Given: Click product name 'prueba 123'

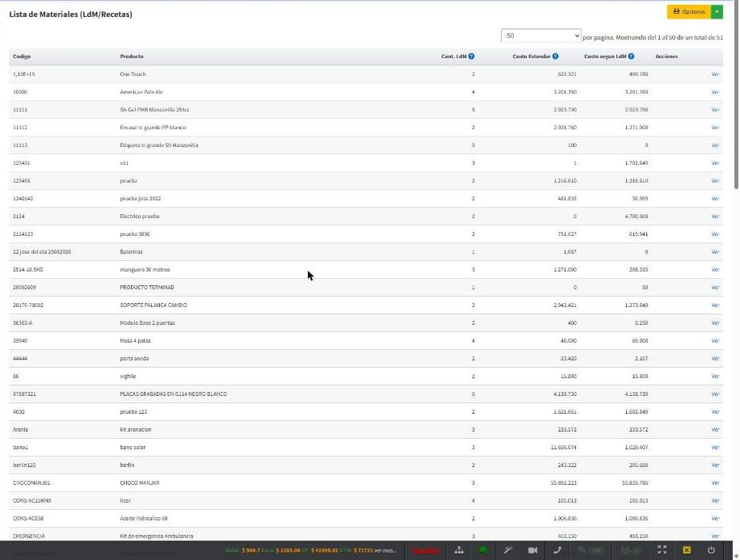Looking at the screenshot, I should [133, 412].
